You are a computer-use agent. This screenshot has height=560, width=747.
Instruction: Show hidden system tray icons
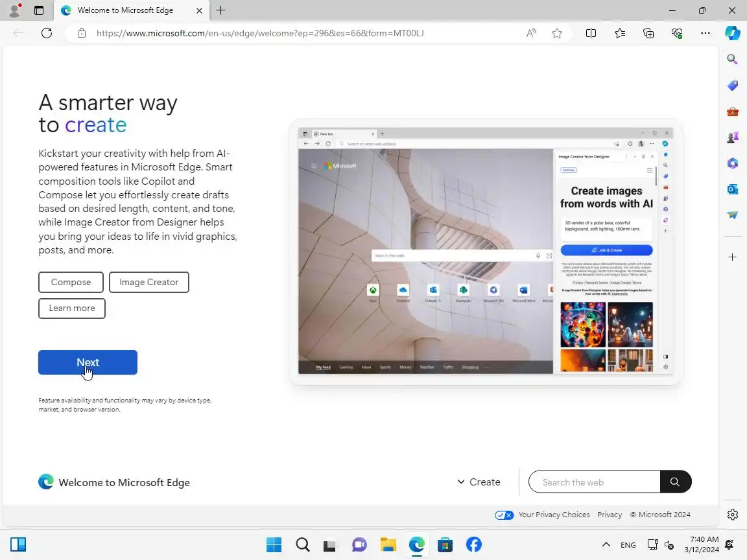[606, 544]
